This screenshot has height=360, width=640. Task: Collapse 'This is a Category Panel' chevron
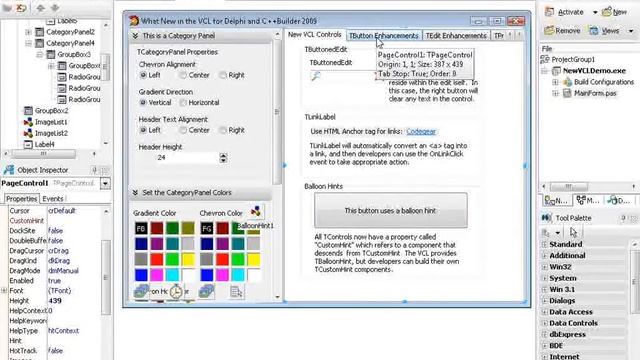(135, 36)
